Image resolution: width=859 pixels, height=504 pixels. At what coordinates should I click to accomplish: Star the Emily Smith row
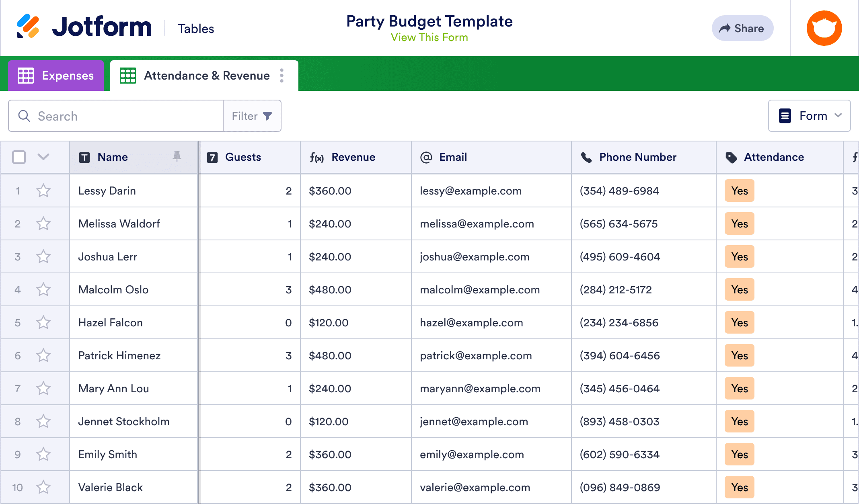[43, 454]
